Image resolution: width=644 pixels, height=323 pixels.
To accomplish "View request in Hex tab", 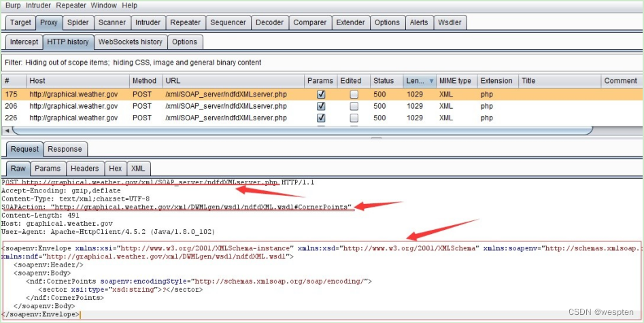I will 116,168.
